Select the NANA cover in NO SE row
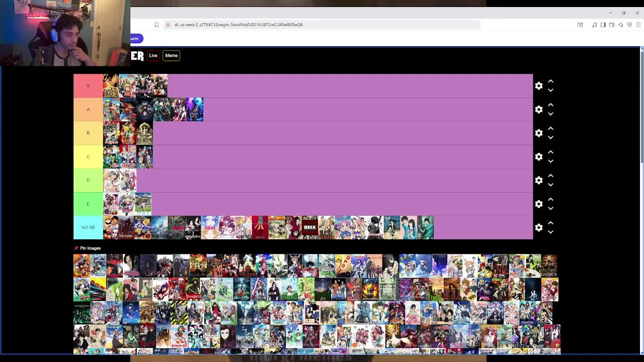The image size is (644, 362). pyautogui.click(x=209, y=228)
